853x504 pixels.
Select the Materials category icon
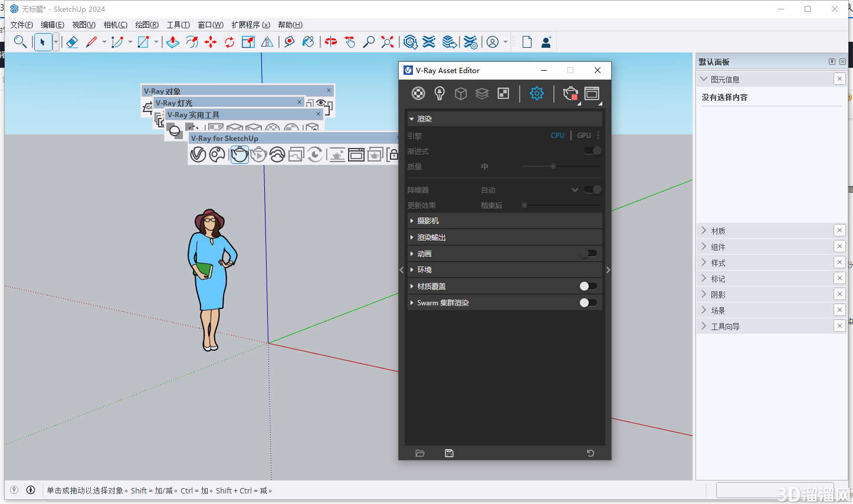coord(418,93)
